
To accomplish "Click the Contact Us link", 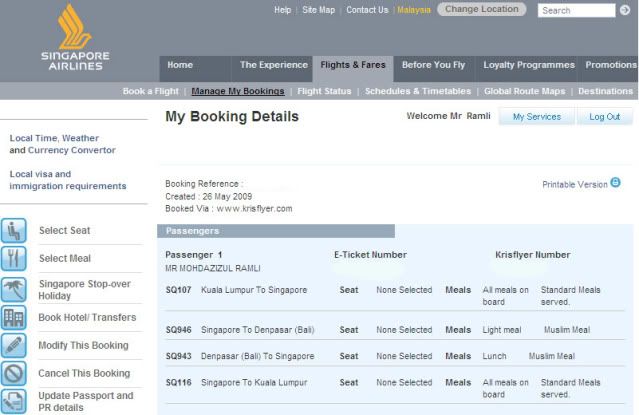I will 367,10.
